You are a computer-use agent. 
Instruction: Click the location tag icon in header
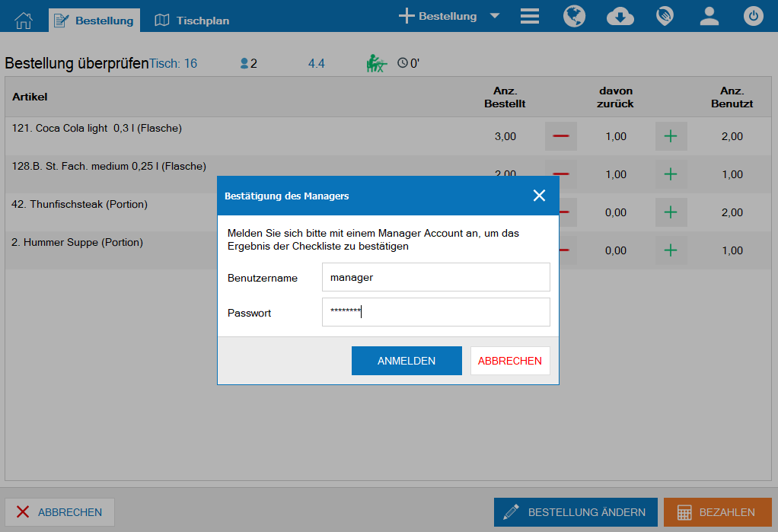pos(665,16)
